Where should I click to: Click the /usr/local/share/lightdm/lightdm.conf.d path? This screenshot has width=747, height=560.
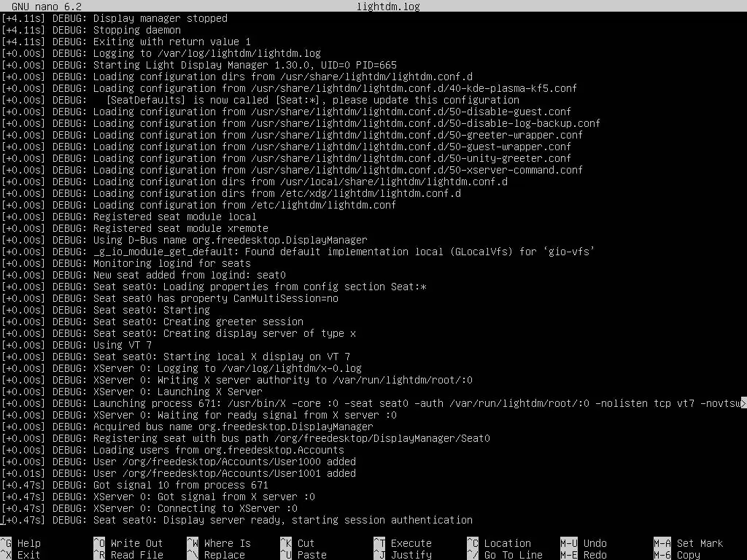click(394, 182)
